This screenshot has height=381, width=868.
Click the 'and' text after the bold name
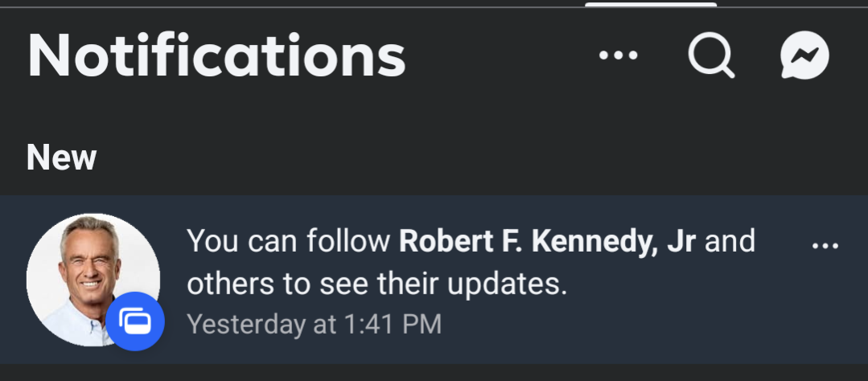tap(730, 242)
